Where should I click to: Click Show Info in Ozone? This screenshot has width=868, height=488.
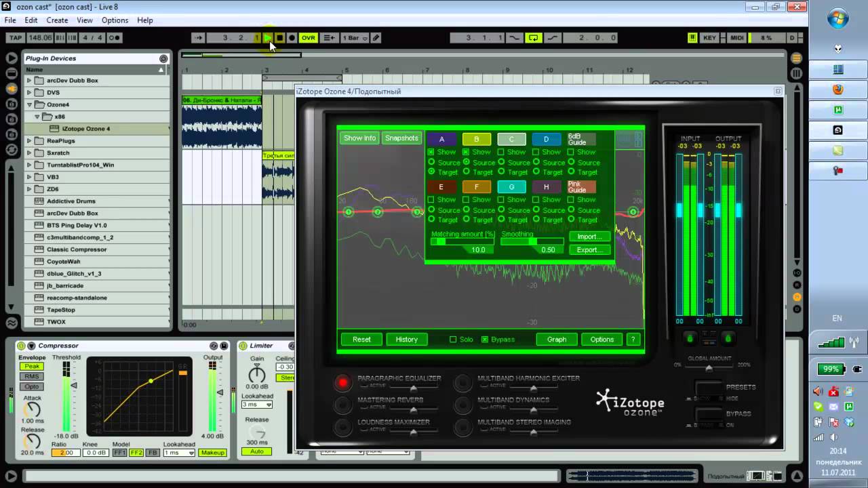(359, 138)
